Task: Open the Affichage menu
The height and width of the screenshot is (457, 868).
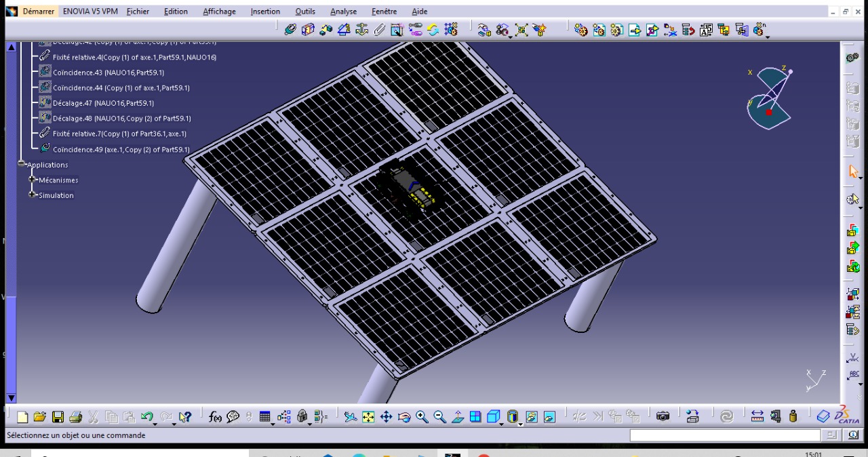Action: (x=219, y=12)
